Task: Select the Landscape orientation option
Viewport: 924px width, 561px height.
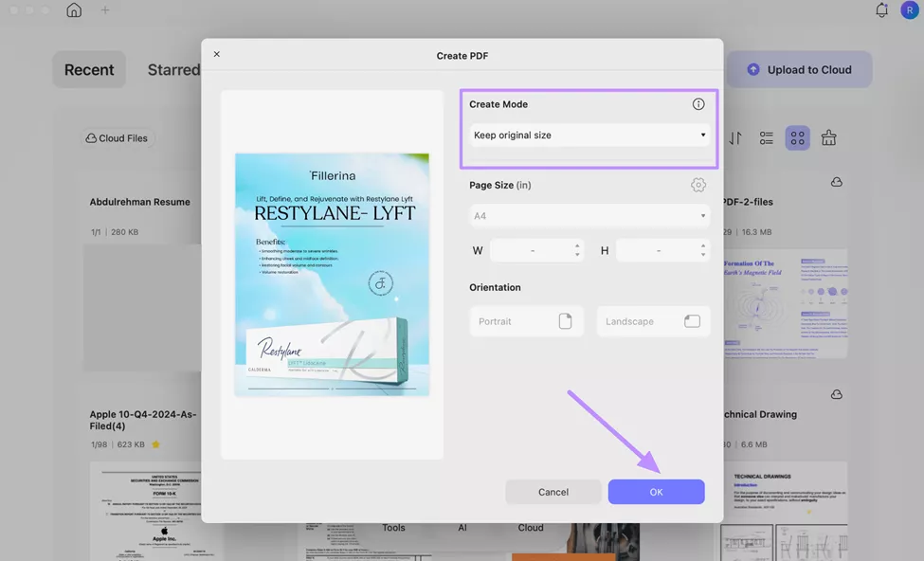Action: pyautogui.click(x=653, y=320)
